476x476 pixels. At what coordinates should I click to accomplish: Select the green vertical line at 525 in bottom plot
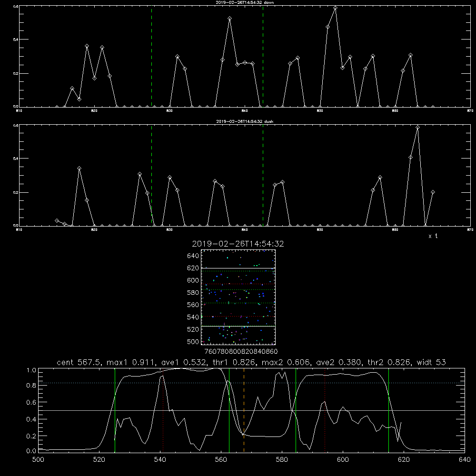(x=115, y=410)
